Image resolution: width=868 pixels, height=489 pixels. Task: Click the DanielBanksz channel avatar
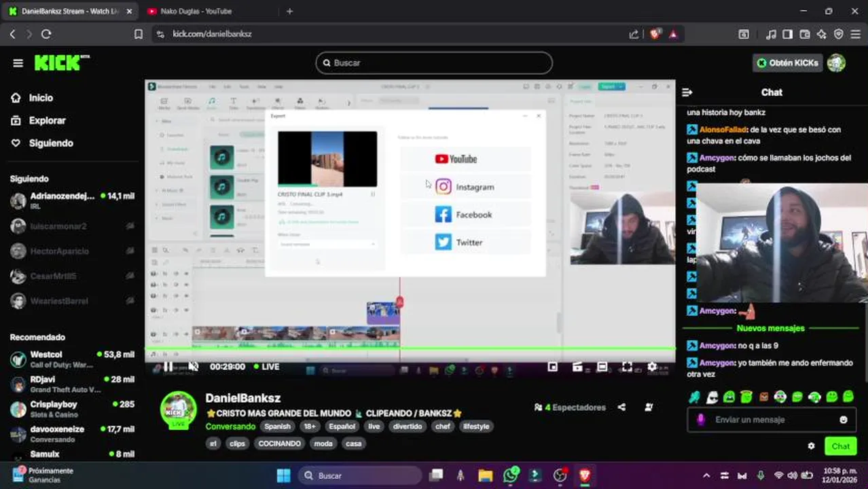178,409
